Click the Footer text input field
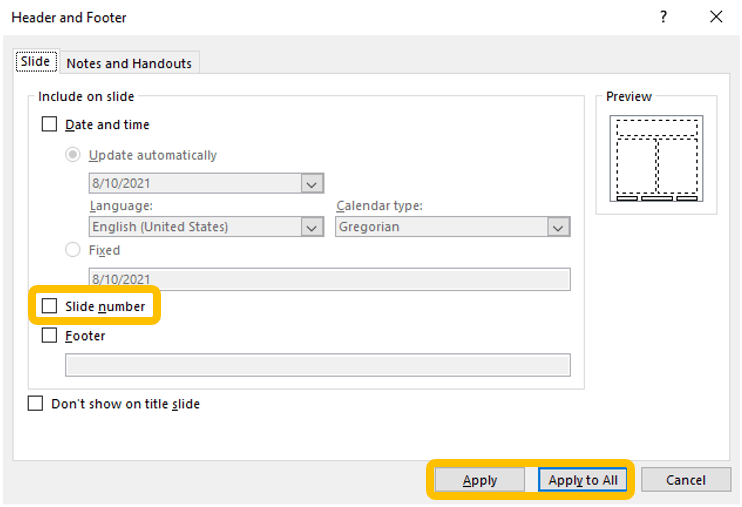742x507 pixels. coord(317,365)
